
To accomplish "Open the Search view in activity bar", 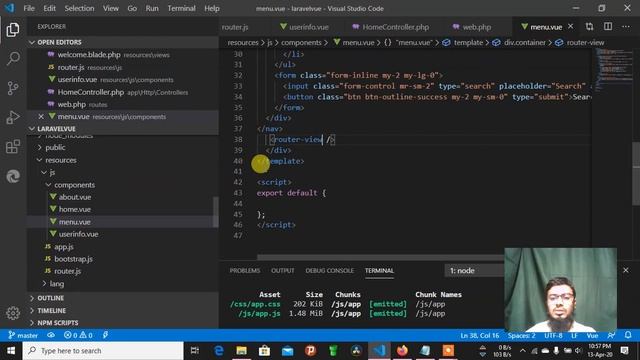I will (13, 59).
